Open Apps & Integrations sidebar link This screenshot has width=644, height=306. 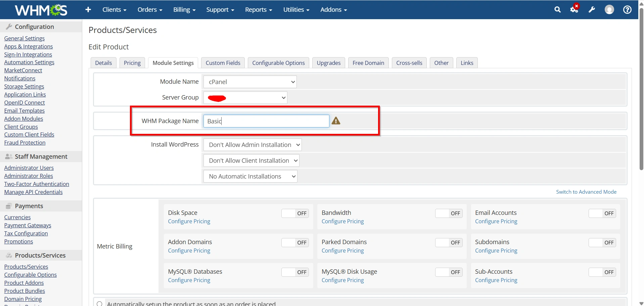[29, 46]
